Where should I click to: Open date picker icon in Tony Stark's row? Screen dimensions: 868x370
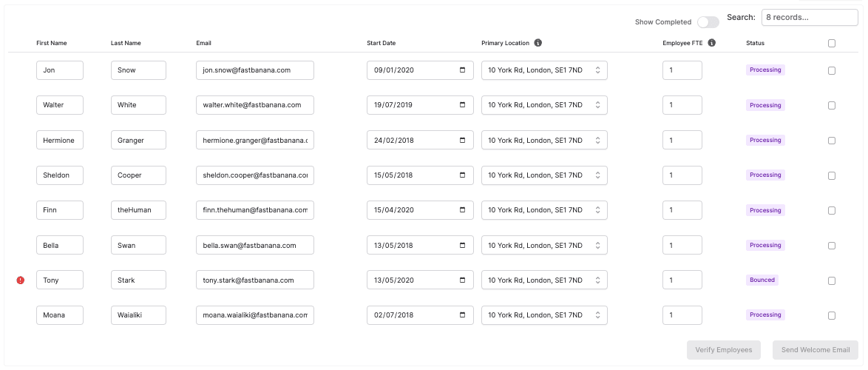pyautogui.click(x=463, y=280)
